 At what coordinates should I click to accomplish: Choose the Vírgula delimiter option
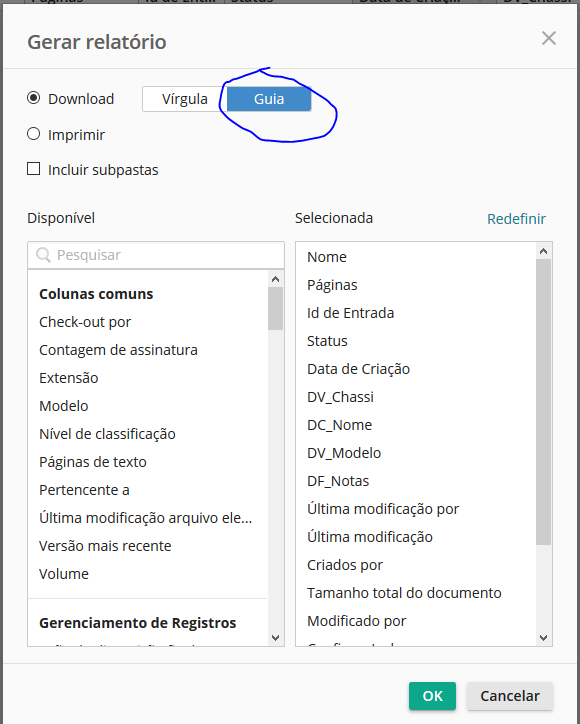coord(185,99)
